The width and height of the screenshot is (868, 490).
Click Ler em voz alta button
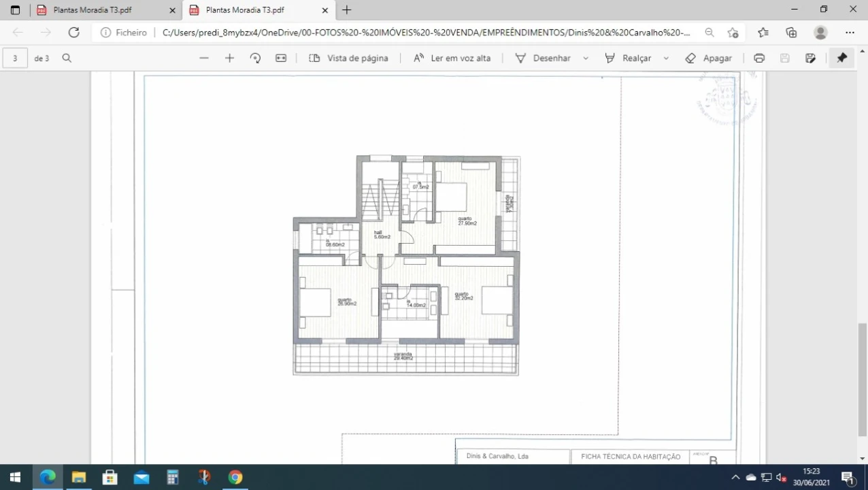pos(452,59)
